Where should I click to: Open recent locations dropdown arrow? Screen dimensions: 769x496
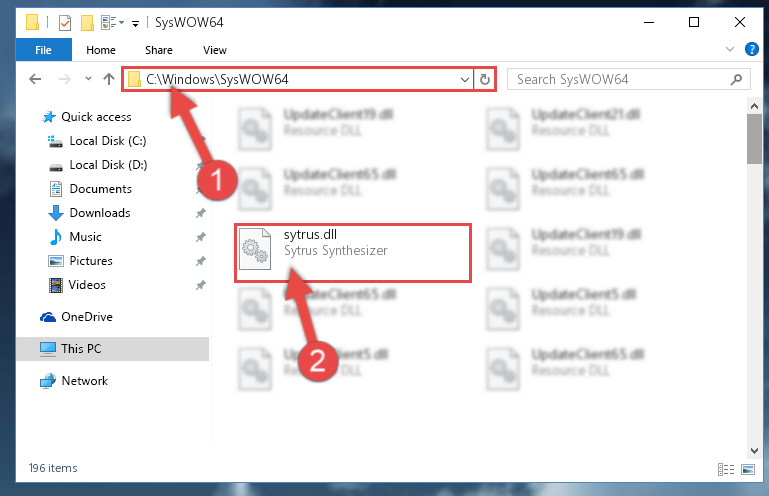pyautogui.click(x=88, y=78)
